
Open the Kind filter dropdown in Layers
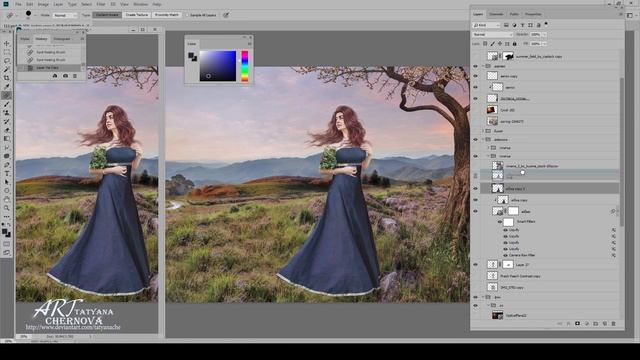click(x=486, y=25)
